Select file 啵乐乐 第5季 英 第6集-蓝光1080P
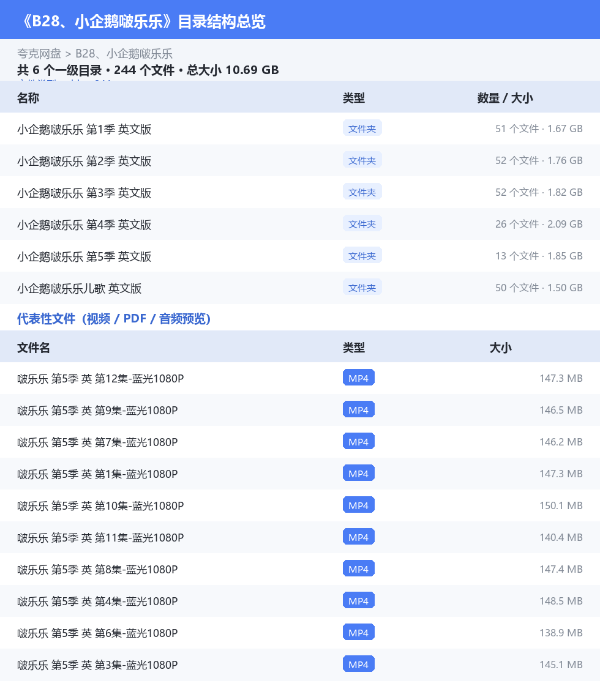 pos(97,633)
